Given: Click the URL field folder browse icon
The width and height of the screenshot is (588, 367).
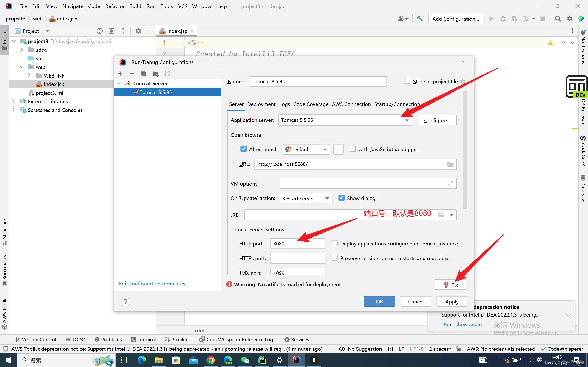Looking at the screenshot, I should coord(450,164).
